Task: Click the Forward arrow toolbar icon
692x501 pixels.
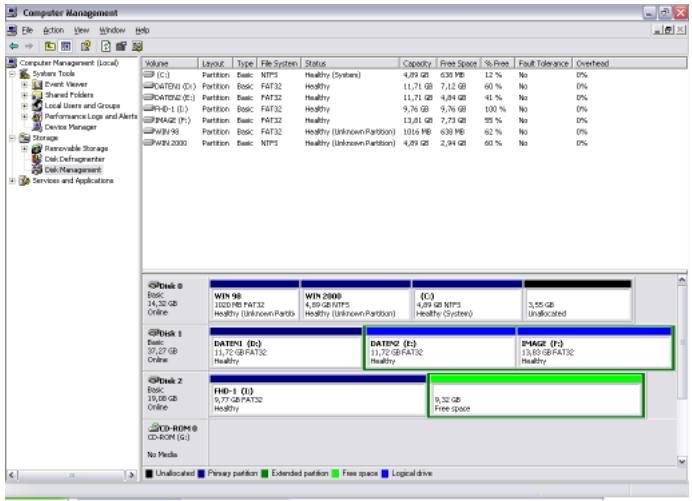Action: tap(29, 46)
